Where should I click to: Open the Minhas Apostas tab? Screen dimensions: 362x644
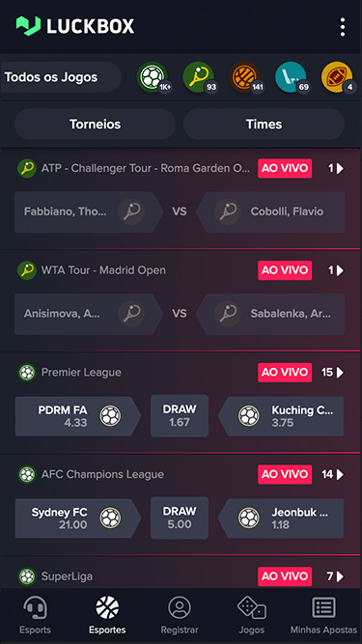tap(323, 615)
